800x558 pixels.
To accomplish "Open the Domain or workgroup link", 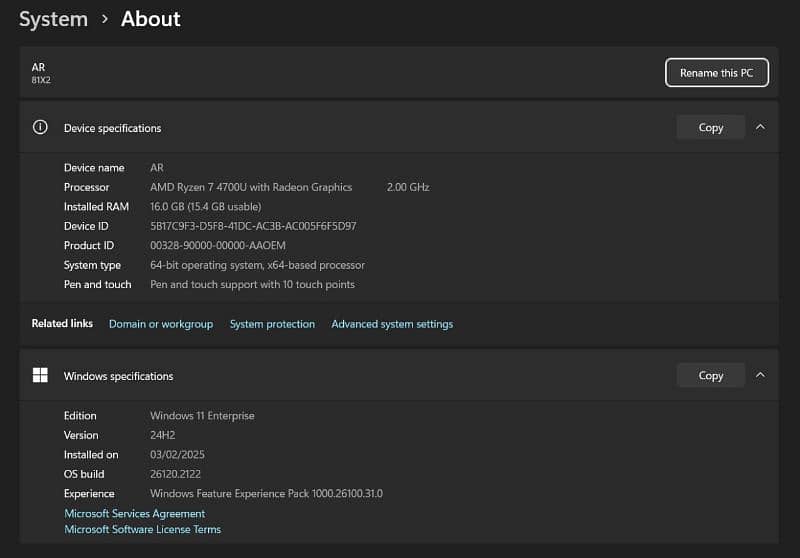I will click(161, 324).
